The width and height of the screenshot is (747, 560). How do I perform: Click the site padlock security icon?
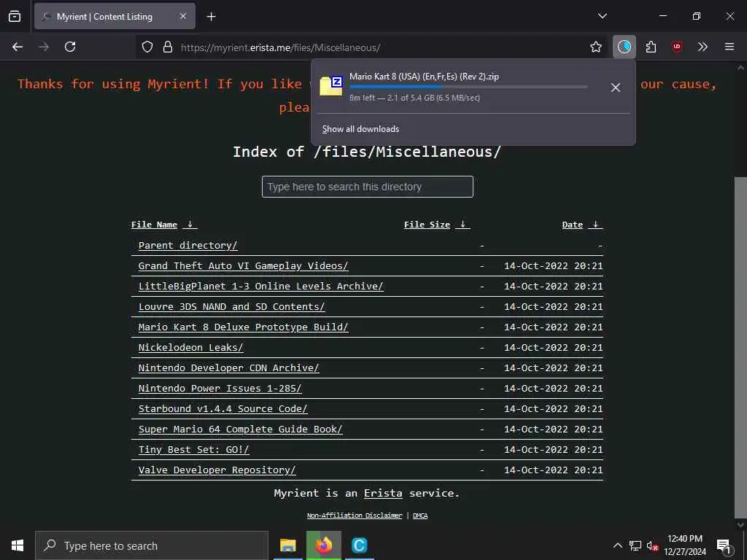168,47
